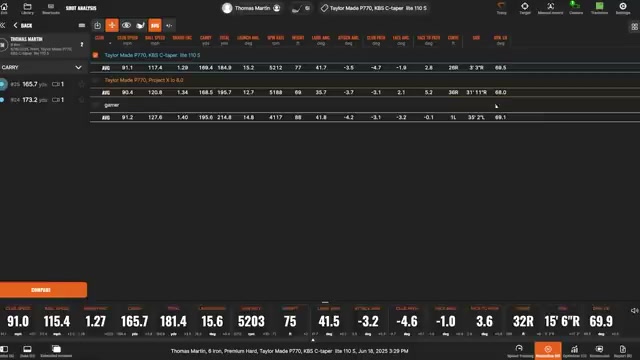Toggle the orange crosshair toolbar button
Screen dimensions: 640x360
(x=112, y=25)
